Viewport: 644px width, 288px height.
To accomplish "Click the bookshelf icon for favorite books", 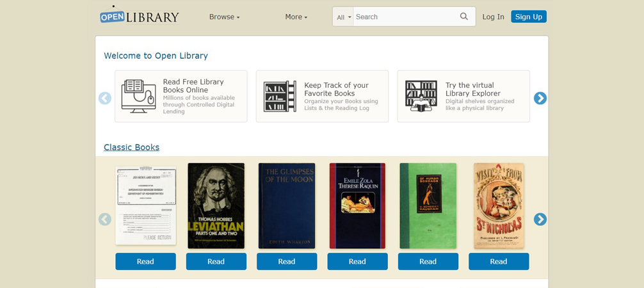I will pos(280,96).
